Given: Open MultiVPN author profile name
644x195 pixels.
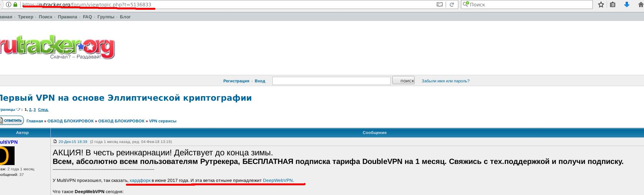Looking at the screenshot, I should pyautogui.click(x=9, y=142).
